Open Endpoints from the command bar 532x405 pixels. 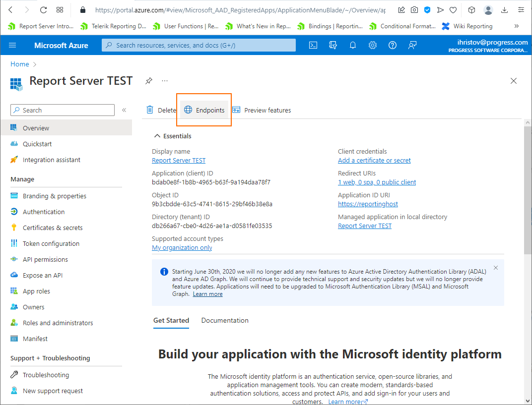(204, 110)
